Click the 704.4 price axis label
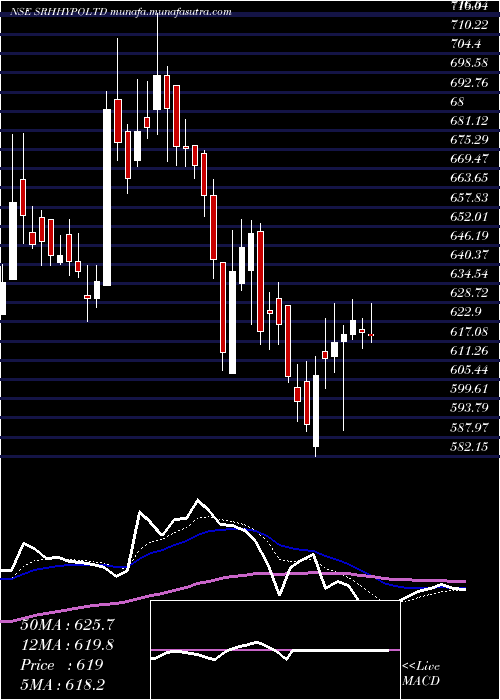Screen dimensions: 500x700 point(465,44)
